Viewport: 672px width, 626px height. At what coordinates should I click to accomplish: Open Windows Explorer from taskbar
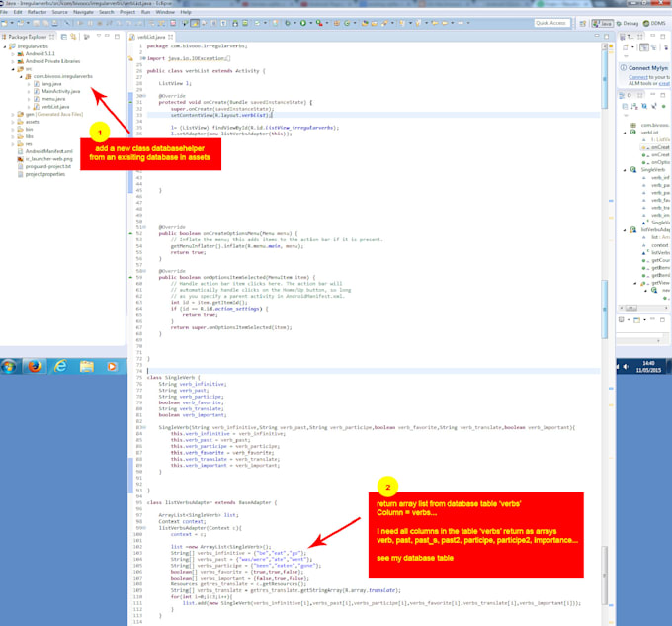point(87,367)
